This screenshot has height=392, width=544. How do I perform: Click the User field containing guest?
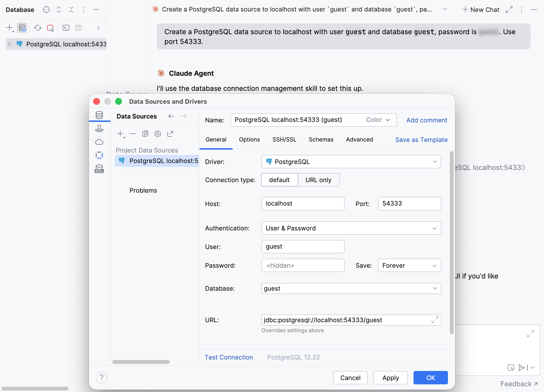(x=303, y=247)
